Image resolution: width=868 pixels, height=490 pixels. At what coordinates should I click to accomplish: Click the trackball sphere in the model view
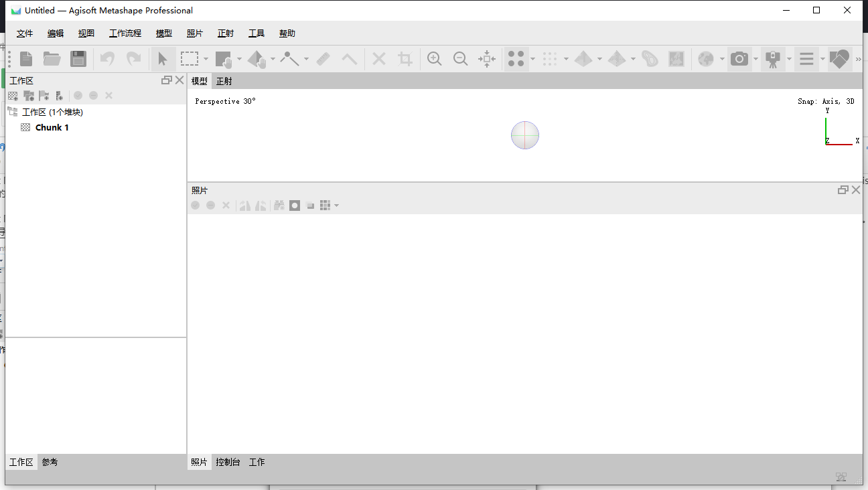tap(525, 135)
